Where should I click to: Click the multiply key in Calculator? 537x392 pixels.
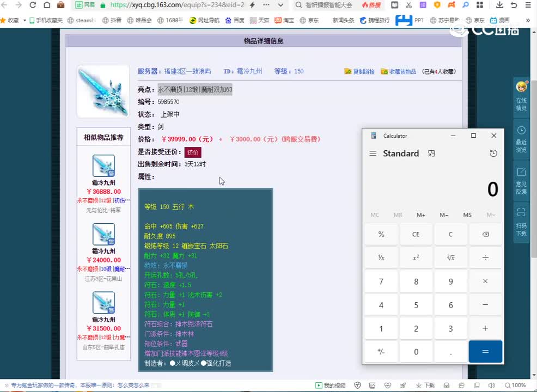pos(485,281)
